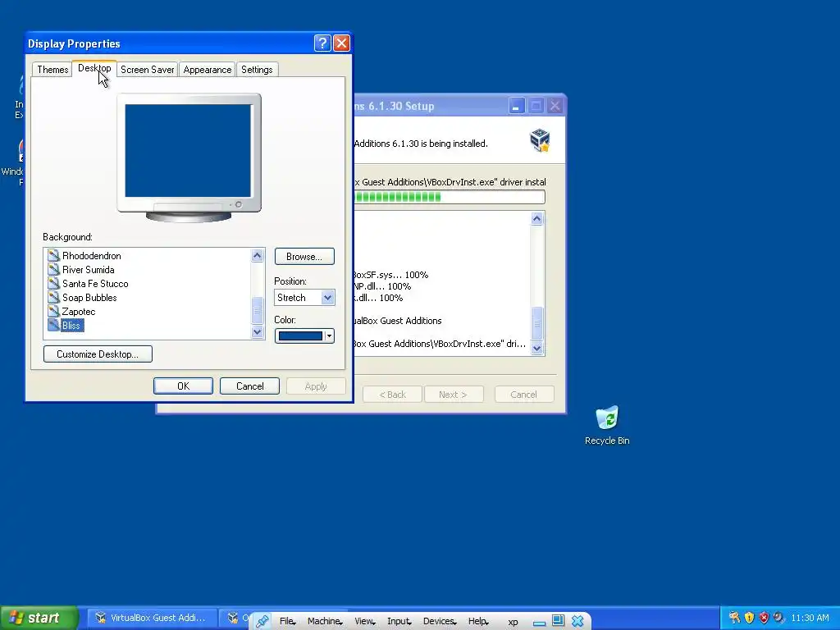This screenshot has width=840, height=630.
Task: Click the green installation progress bar
Action: click(450, 197)
